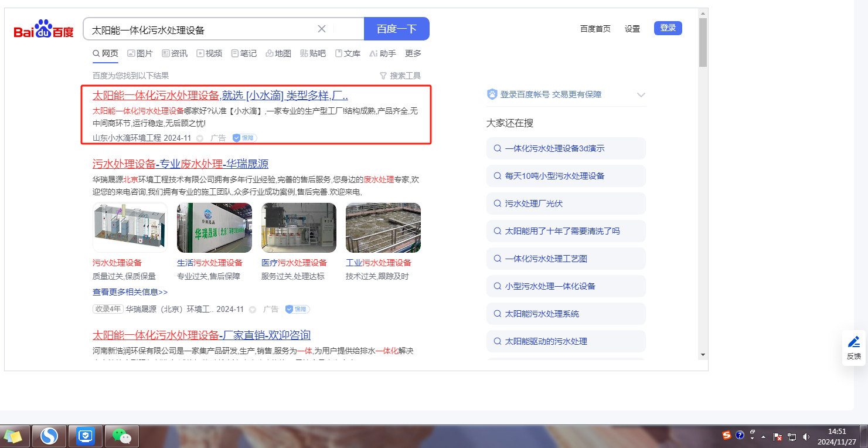
Task: Click the 收录4年 badge
Action: coord(108,309)
